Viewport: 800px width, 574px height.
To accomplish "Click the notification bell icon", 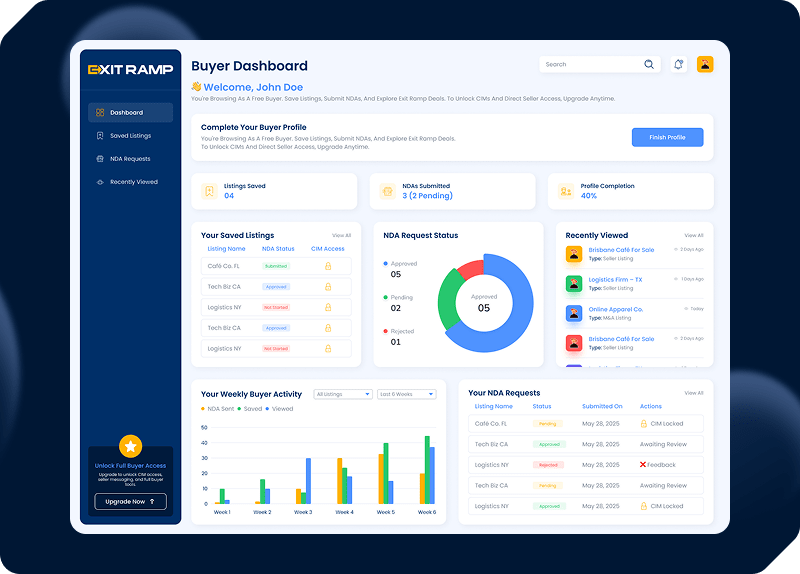I will click(679, 64).
